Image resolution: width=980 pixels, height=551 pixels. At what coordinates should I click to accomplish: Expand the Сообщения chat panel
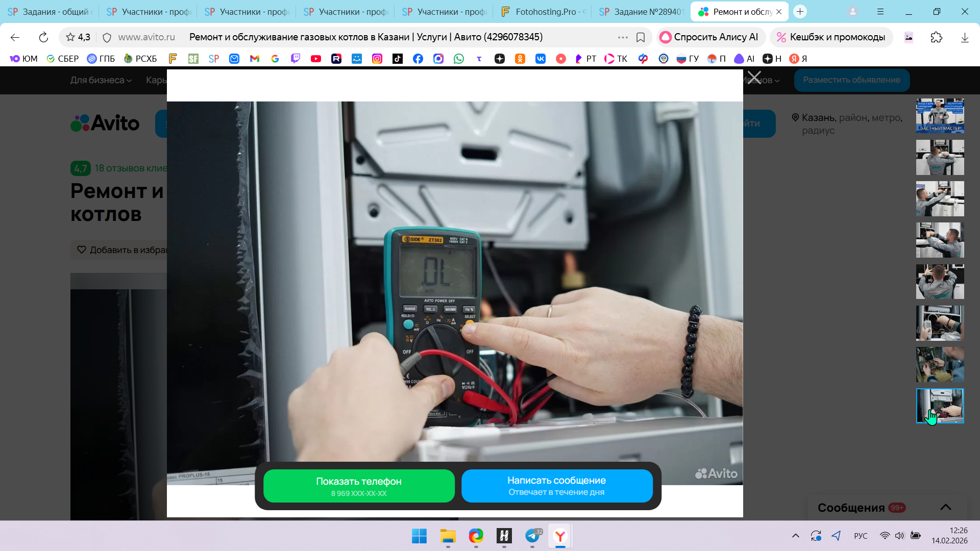point(945,507)
